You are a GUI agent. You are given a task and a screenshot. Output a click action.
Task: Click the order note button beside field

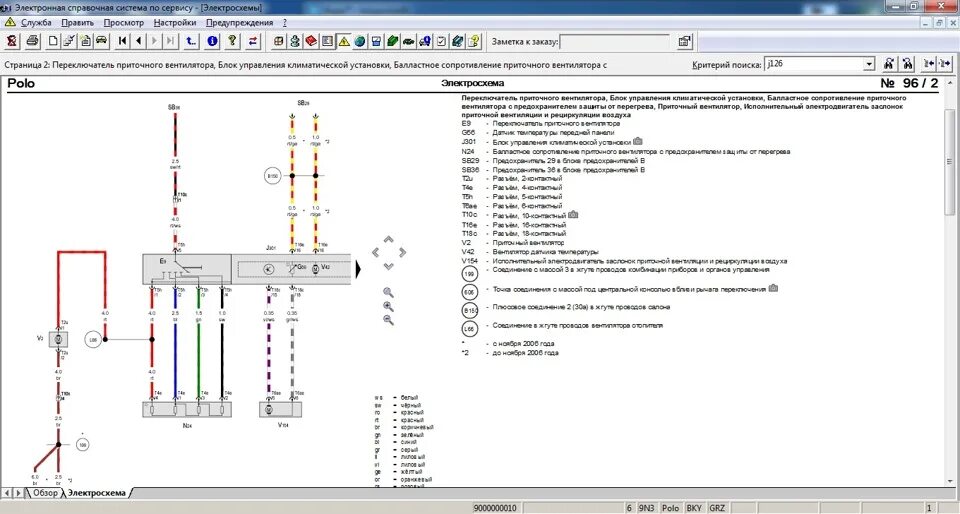point(684,42)
